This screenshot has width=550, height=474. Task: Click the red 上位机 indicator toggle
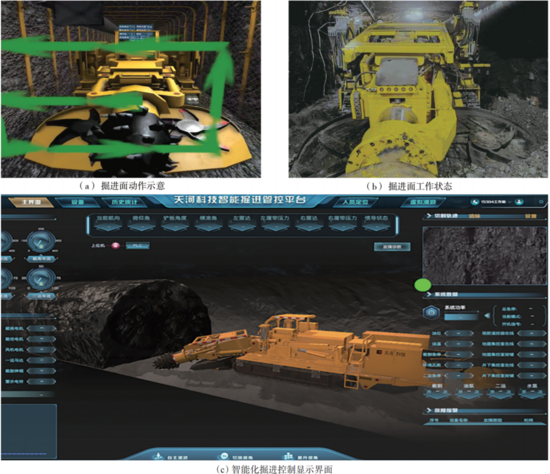pyautogui.click(x=115, y=246)
